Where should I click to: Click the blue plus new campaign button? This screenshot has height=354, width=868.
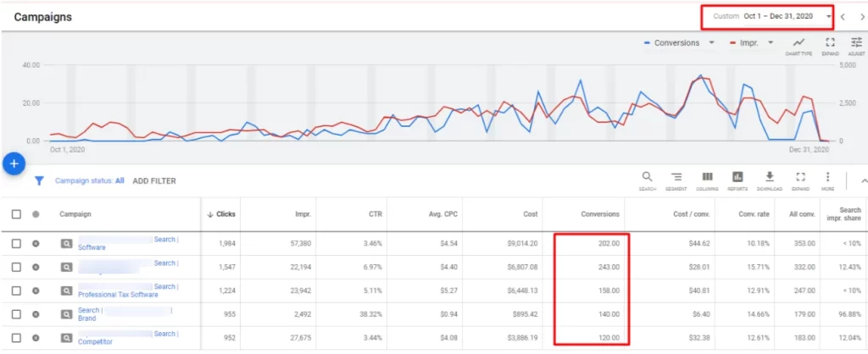coord(14,163)
